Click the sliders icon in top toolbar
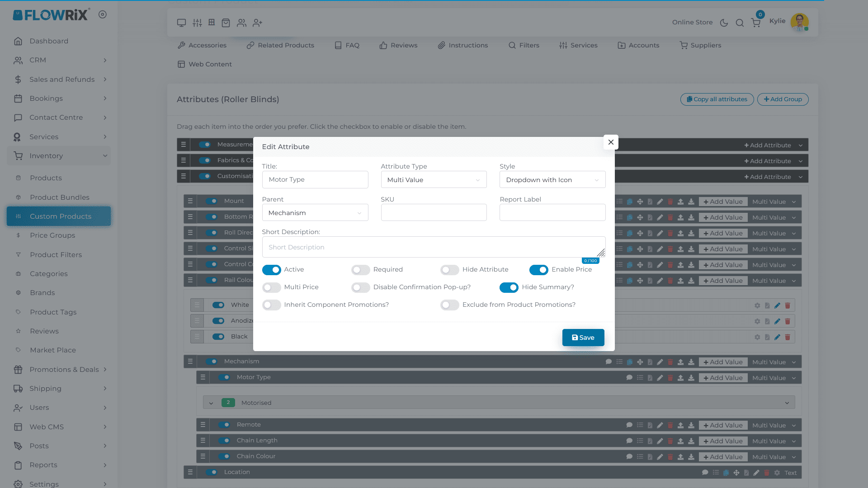Viewport: 868px width, 488px height. pyautogui.click(x=197, y=23)
